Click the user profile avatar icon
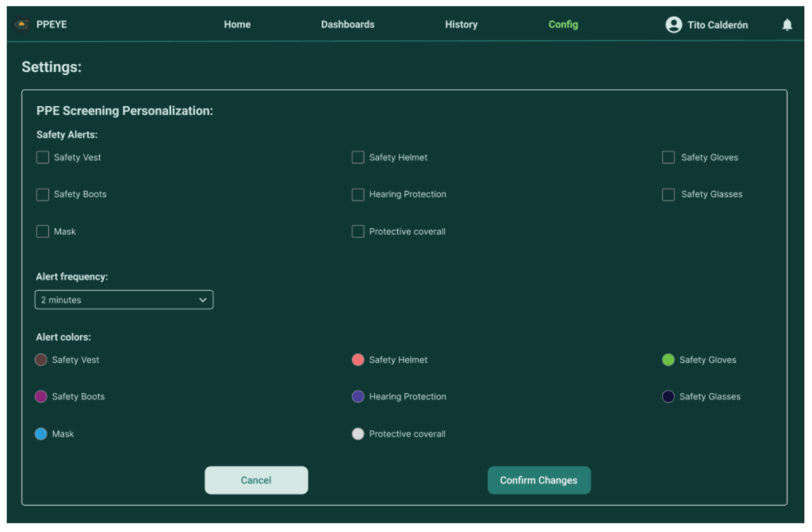 click(x=674, y=25)
